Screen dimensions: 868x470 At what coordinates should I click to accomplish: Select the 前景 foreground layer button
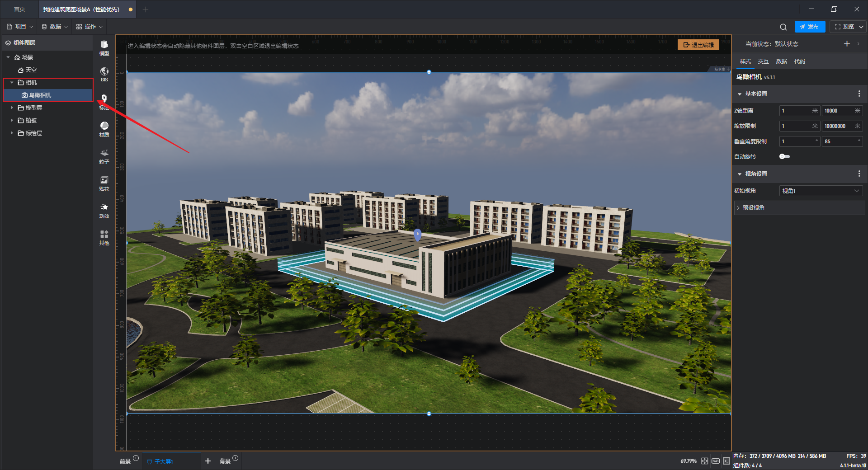coord(125,461)
